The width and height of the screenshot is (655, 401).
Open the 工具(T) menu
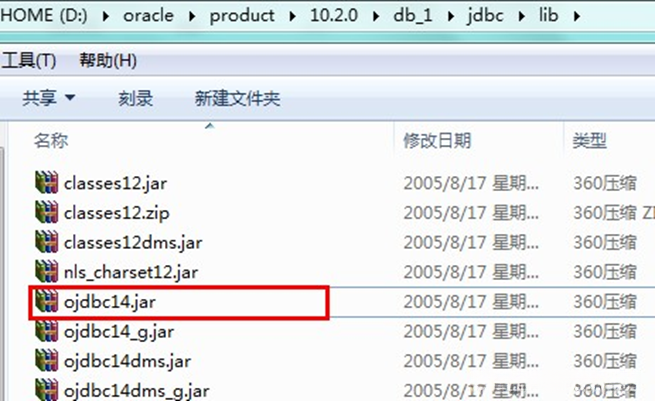[x=28, y=61]
